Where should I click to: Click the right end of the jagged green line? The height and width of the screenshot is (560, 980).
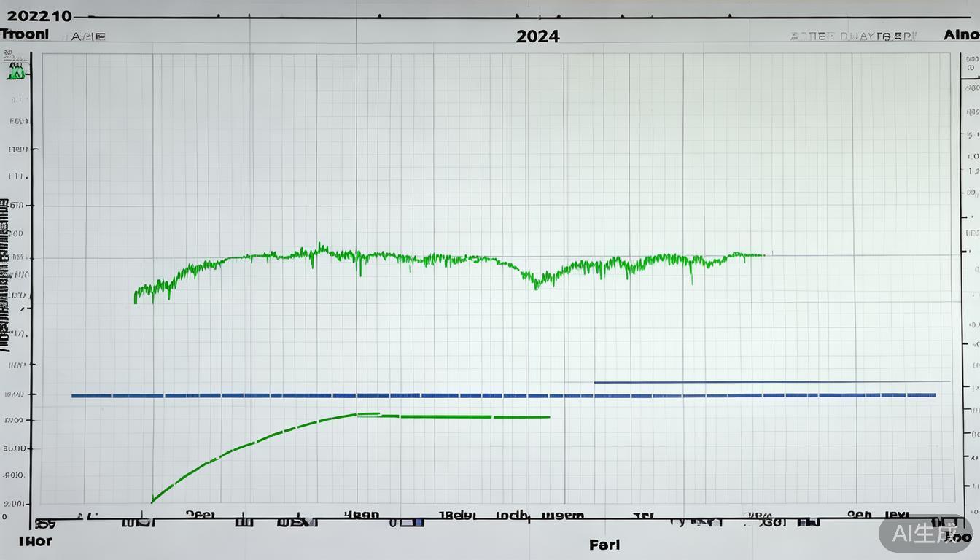tap(762, 255)
